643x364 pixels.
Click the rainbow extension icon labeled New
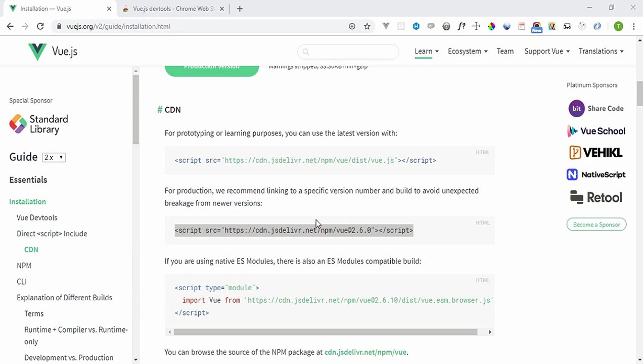pyautogui.click(x=537, y=27)
